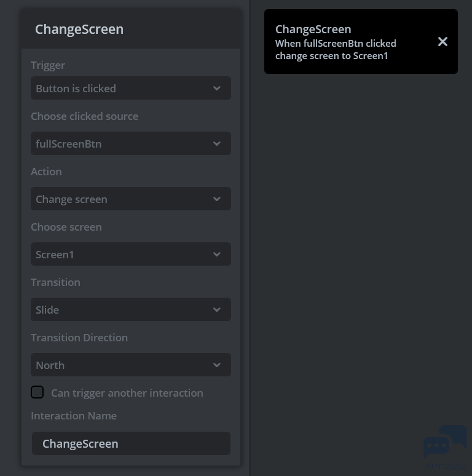Screen dimensions: 472x476
Task: Click the chevron arrow in the Action field
Action: (x=217, y=199)
